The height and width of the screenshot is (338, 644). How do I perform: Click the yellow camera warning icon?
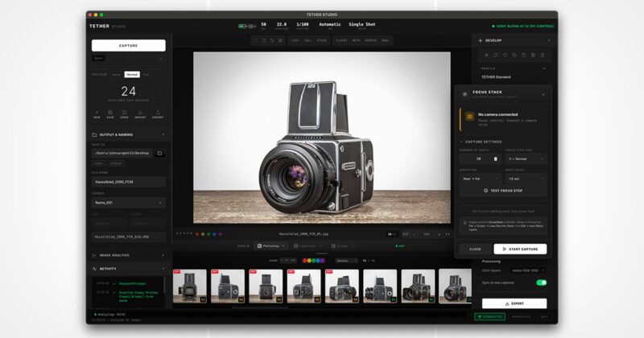point(469,117)
